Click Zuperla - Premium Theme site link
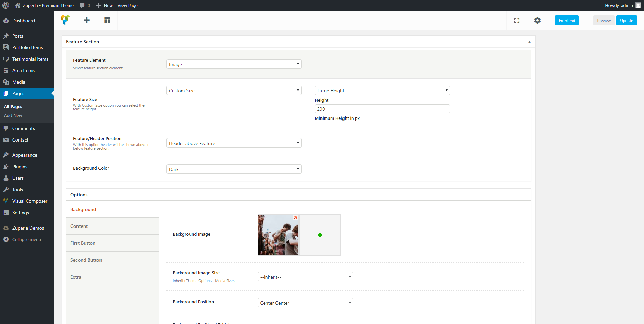 point(44,5)
